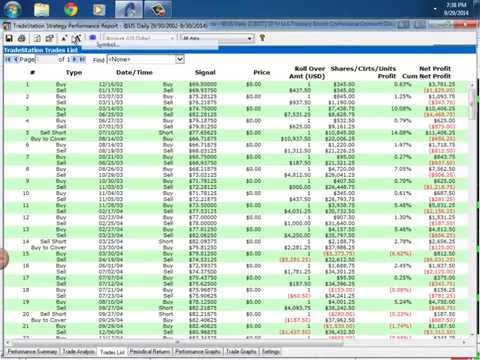Viewport: 480px width, 360px height.
Task: Switch to the Trade Analysis tab
Action: [78, 351]
